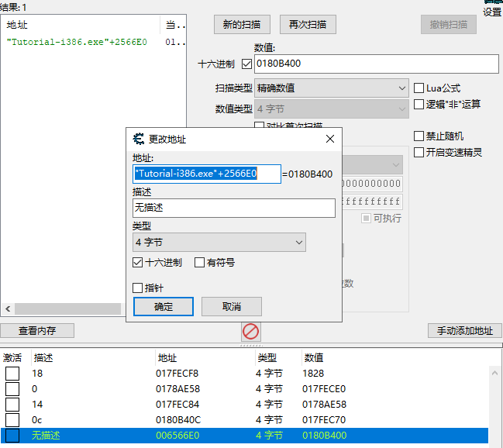Enable the 有符号 checkbox in the dialog

point(199,263)
